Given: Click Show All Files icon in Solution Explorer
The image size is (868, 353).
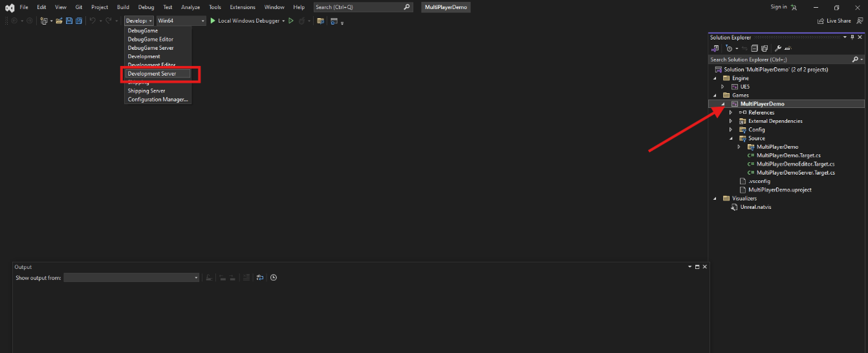Looking at the screenshot, I should 764,48.
